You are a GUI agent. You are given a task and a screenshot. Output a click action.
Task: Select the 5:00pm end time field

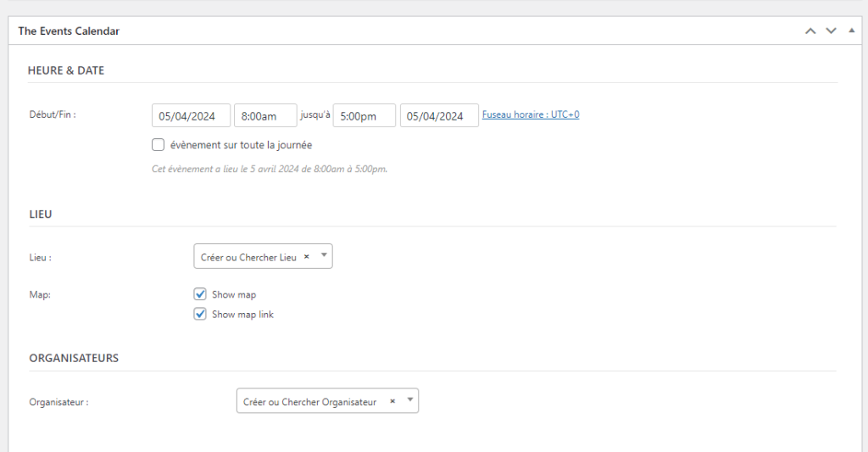(x=364, y=116)
